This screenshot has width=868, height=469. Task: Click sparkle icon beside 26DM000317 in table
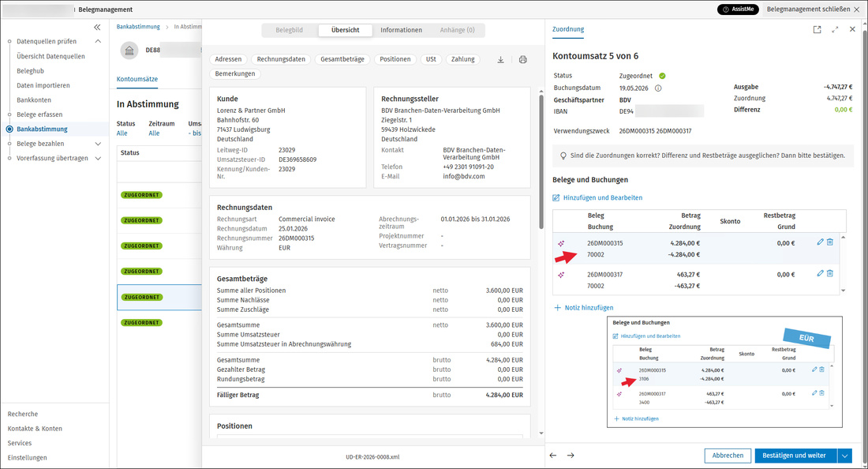pos(561,275)
